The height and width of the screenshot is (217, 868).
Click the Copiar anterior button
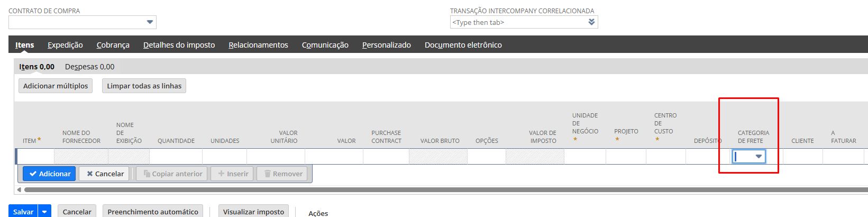coord(172,174)
